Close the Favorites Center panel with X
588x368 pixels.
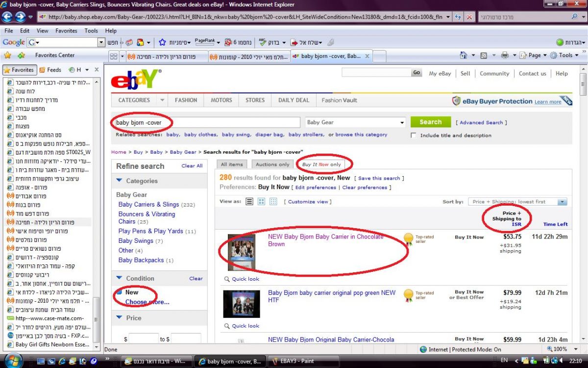(97, 70)
